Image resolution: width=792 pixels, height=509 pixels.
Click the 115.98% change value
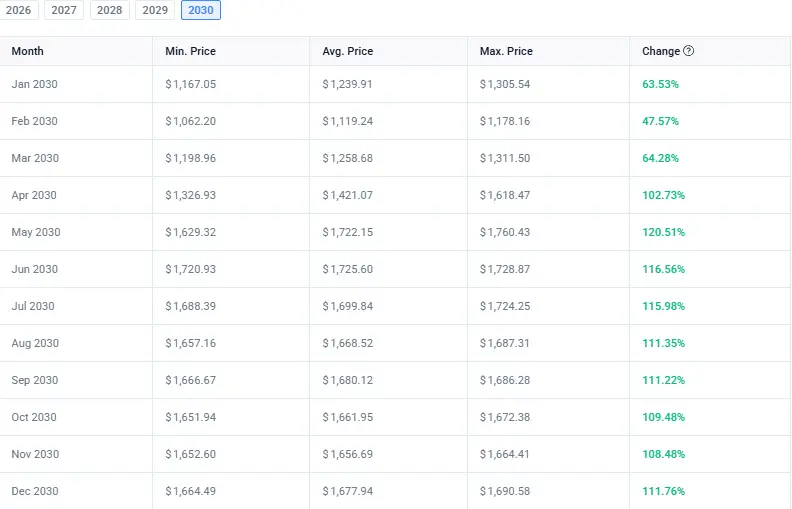[x=663, y=306]
